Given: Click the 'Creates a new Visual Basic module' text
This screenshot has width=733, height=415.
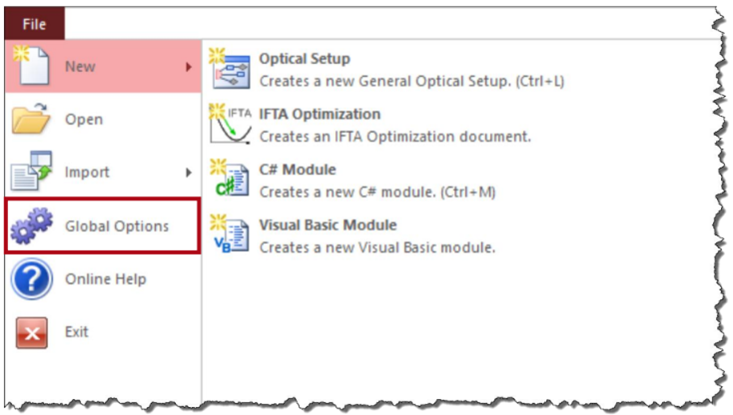Looking at the screenshot, I should [x=377, y=247].
